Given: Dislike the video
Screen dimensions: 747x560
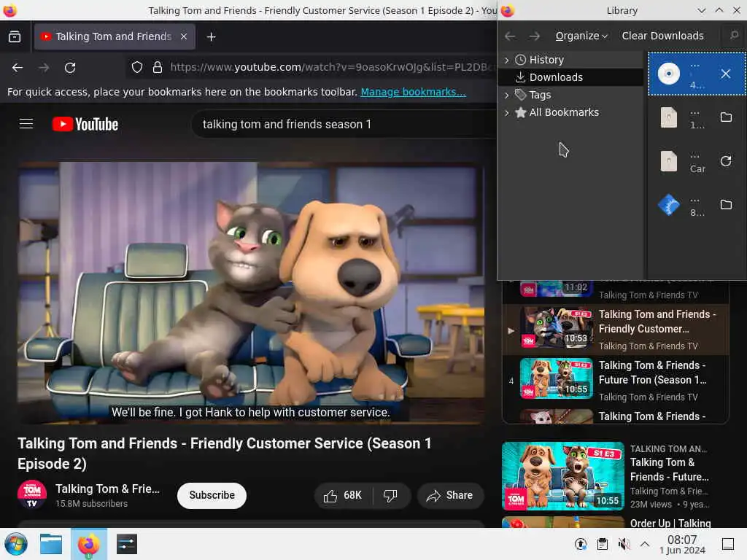Looking at the screenshot, I should click(391, 496).
